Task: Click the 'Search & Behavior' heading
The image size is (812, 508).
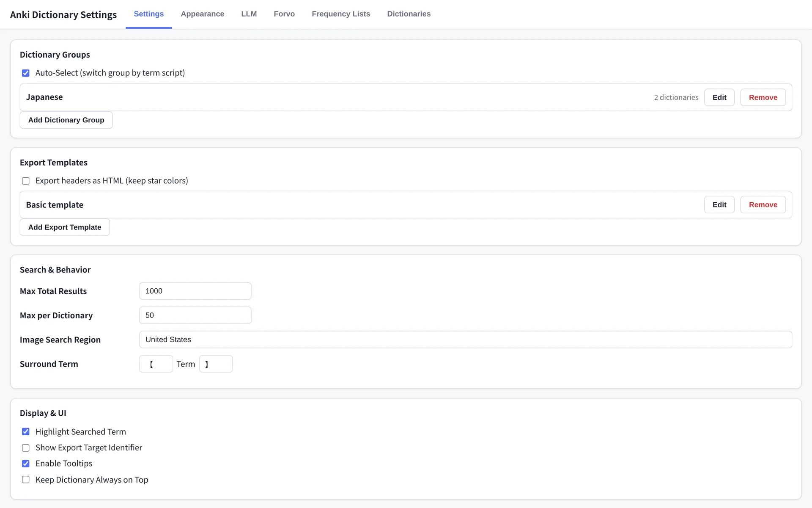Action: point(55,270)
